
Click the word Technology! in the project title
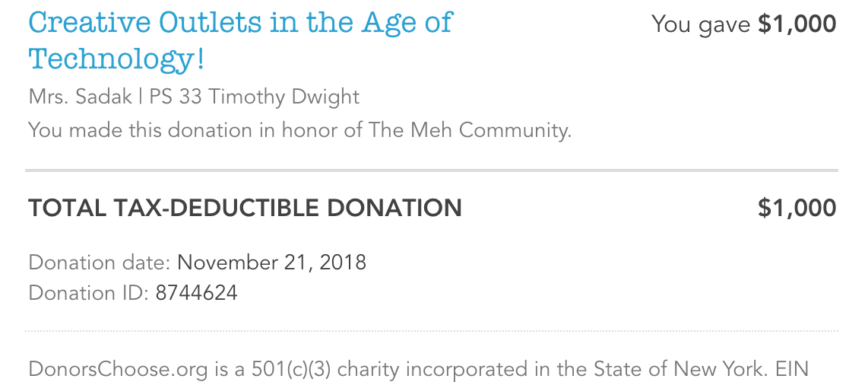(x=116, y=59)
